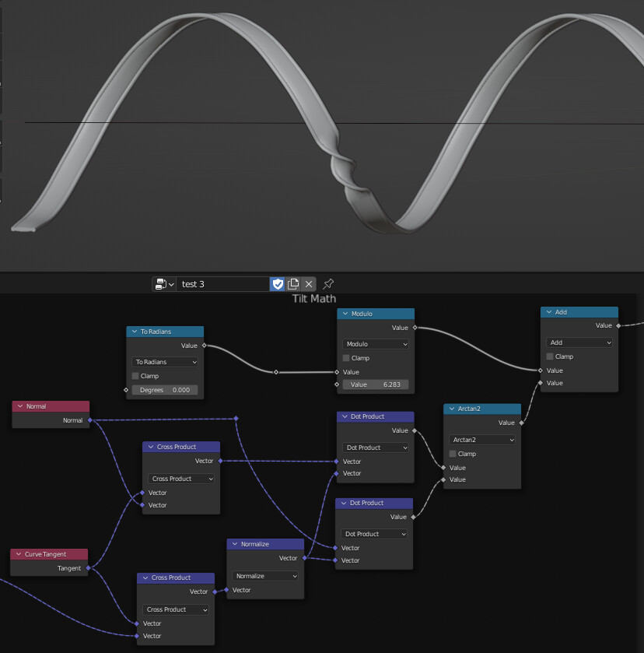Toggle the Fake User shield for test 3
Image resolution: width=644 pixels, height=653 pixels.
[277, 284]
